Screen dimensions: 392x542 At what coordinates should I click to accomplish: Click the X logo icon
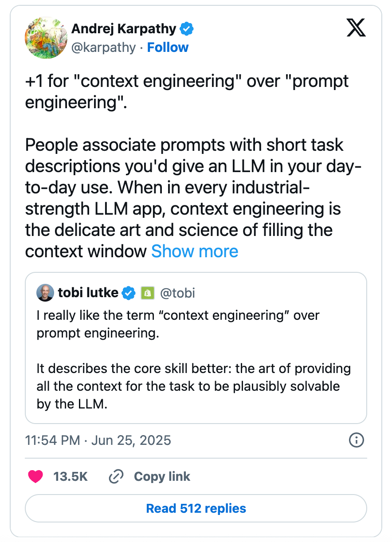pyautogui.click(x=356, y=29)
